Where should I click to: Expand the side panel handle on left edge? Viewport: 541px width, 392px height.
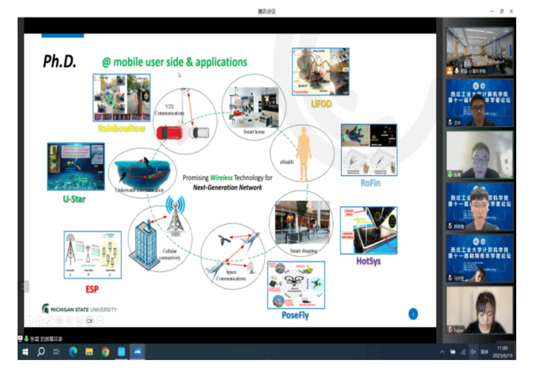click(24, 286)
